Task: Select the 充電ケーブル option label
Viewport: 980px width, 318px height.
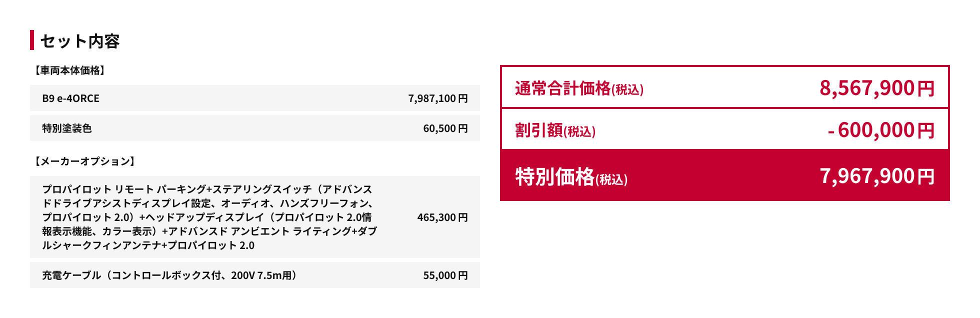Action: 169,275
